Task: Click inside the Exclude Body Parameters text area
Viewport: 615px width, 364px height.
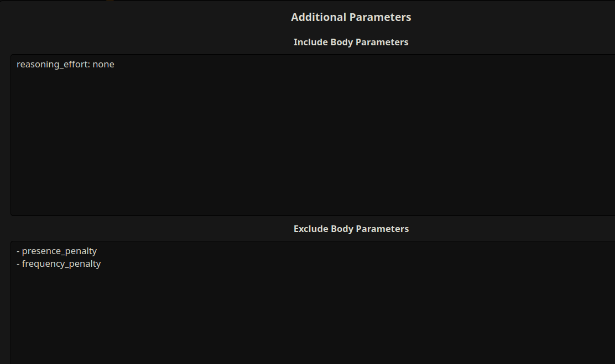Action: pos(312,303)
